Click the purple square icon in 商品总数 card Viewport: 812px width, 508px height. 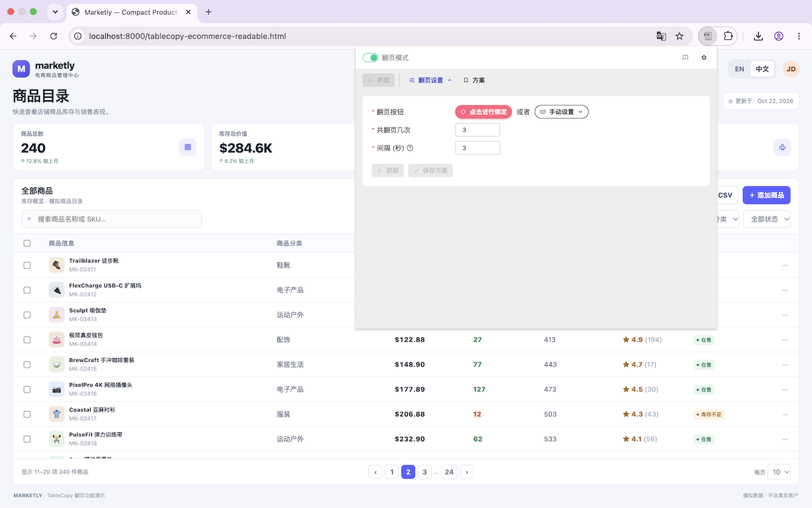(x=188, y=147)
